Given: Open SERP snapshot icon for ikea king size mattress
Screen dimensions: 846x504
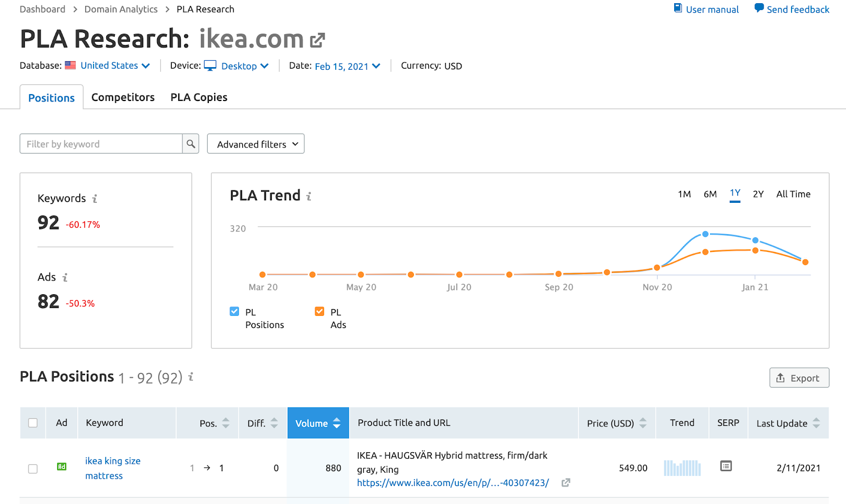Looking at the screenshot, I should point(726,466).
